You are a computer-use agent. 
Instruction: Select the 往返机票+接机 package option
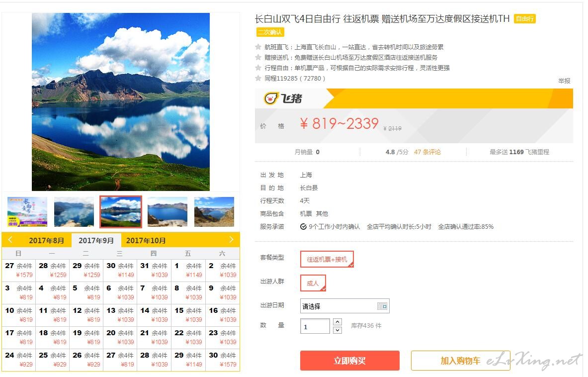(x=327, y=259)
